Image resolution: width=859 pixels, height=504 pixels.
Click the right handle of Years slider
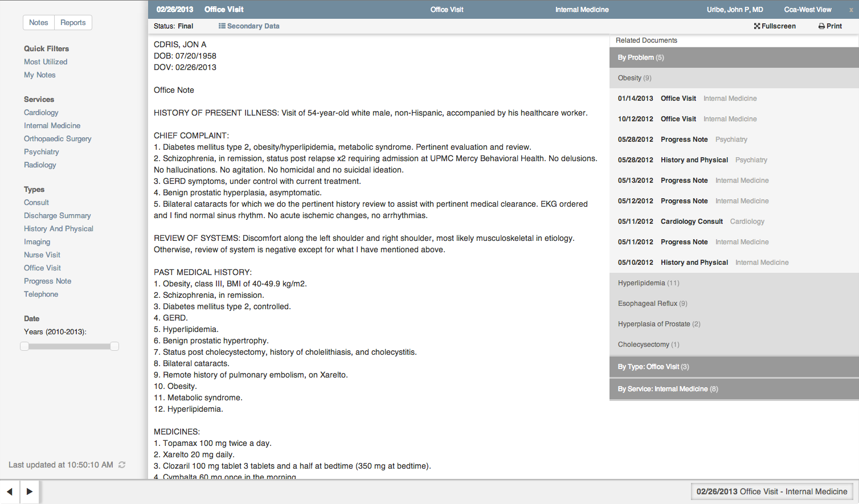coord(114,346)
